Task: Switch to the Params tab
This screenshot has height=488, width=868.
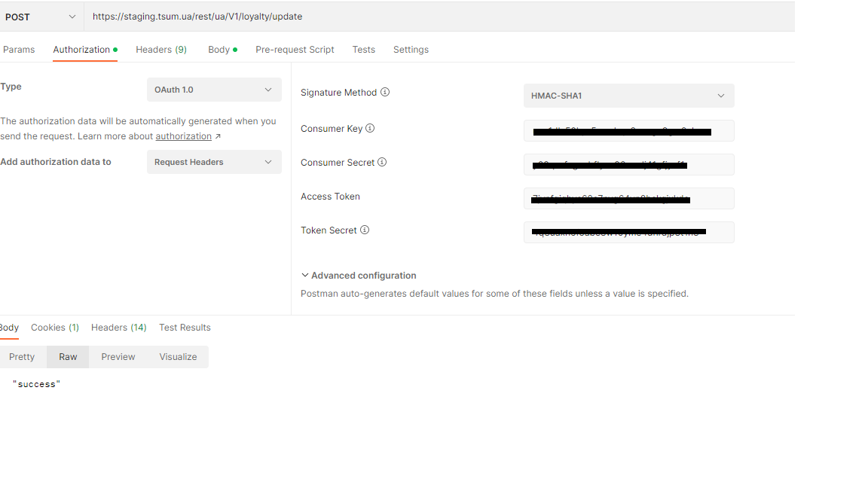Action: coord(19,50)
